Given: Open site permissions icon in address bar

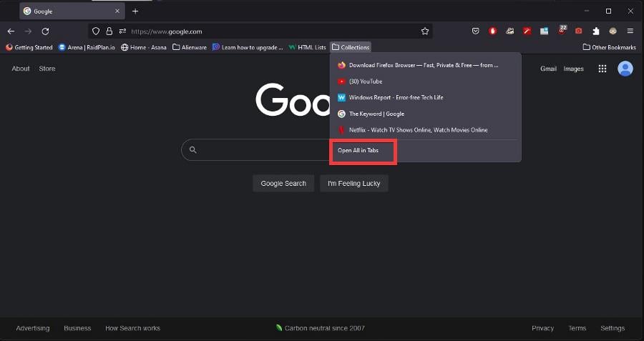Looking at the screenshot, I should [122, 31].
